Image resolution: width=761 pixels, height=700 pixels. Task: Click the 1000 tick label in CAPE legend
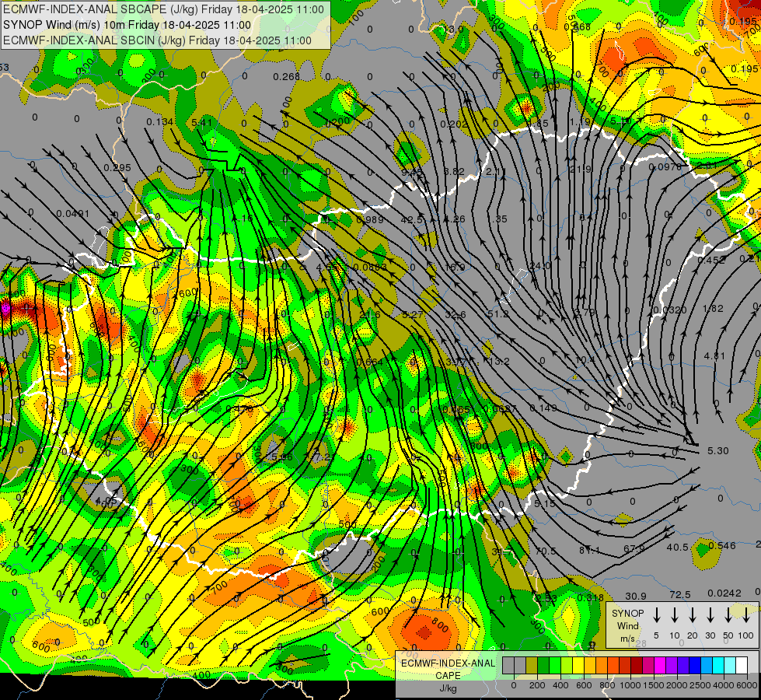pyautogui.click(x=630, y=685)
